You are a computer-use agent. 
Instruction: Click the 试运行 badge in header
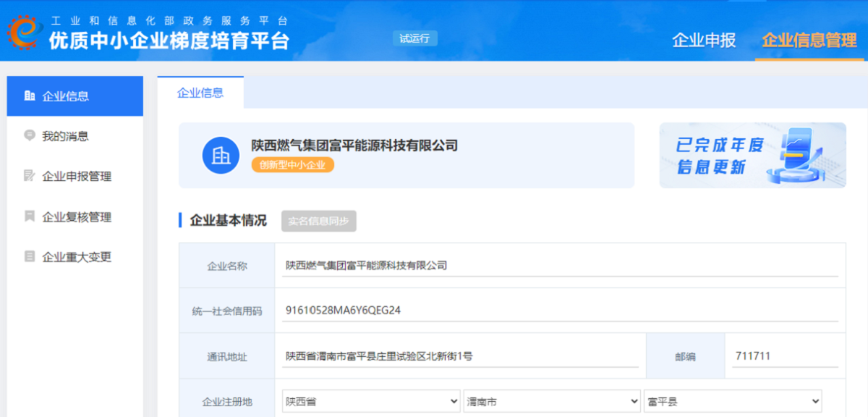(414, 38)
